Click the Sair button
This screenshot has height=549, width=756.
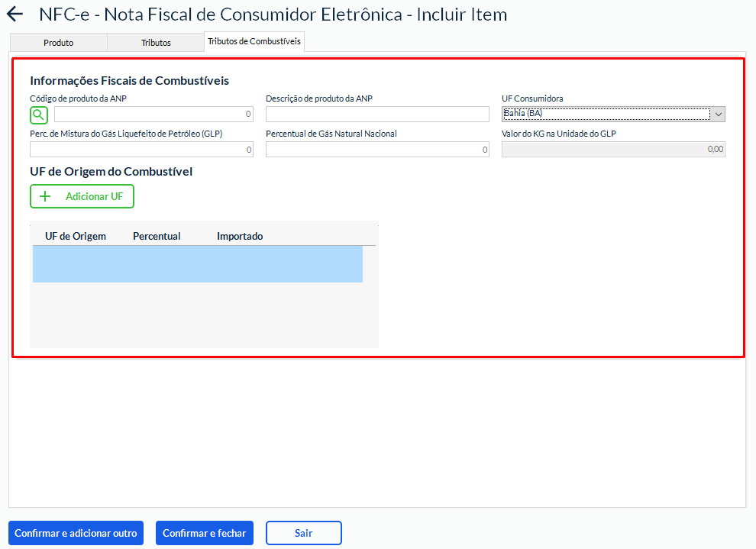click(303, 533)
